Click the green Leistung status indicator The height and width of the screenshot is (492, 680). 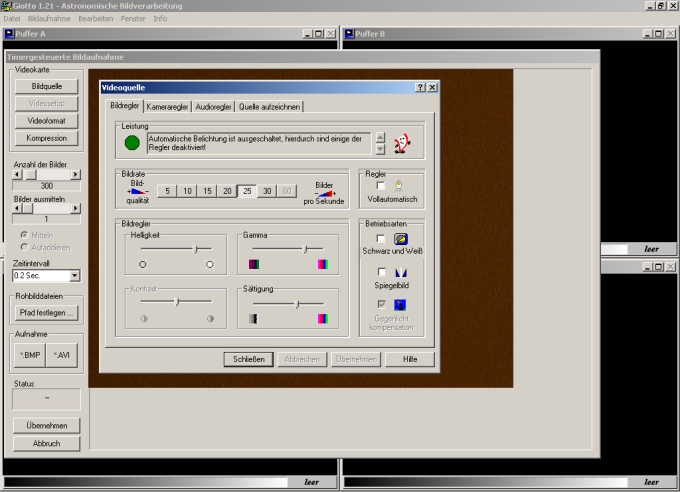coord(132,144)
